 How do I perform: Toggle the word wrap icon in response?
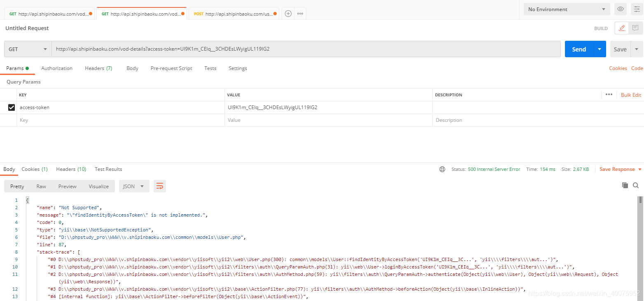pos(160,186)
